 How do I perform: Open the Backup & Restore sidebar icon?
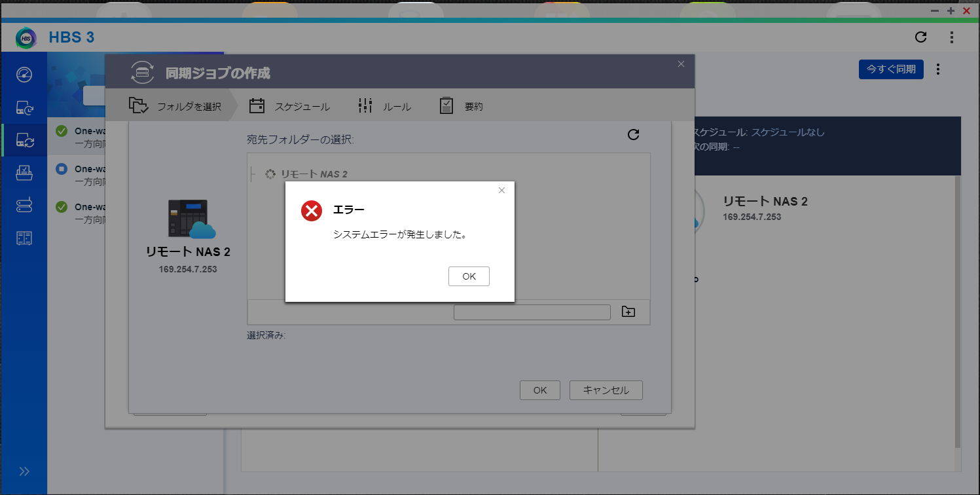coord(24,108)
